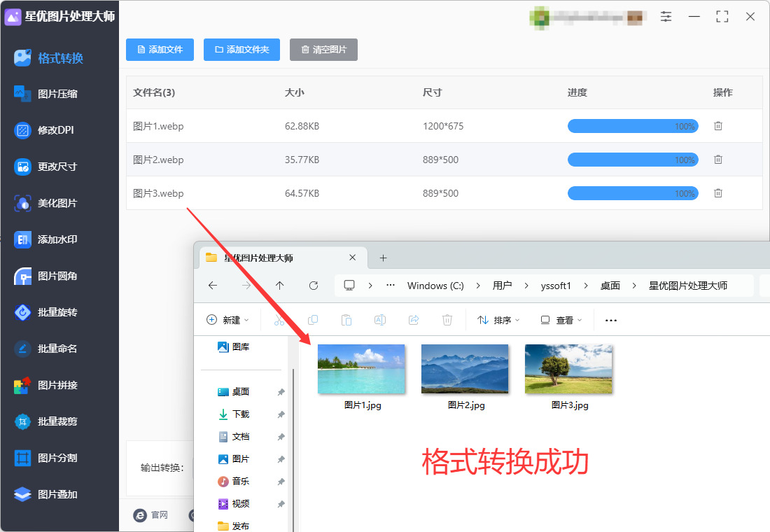Open the settings sliders icon in title bar

coord(666,17)
